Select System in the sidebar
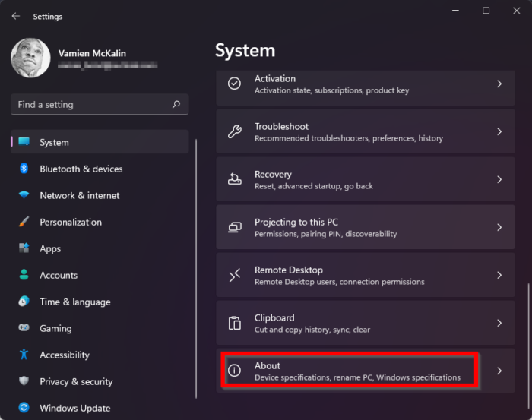Viewport: 532px width, 420px height. [x=54, y=142]
